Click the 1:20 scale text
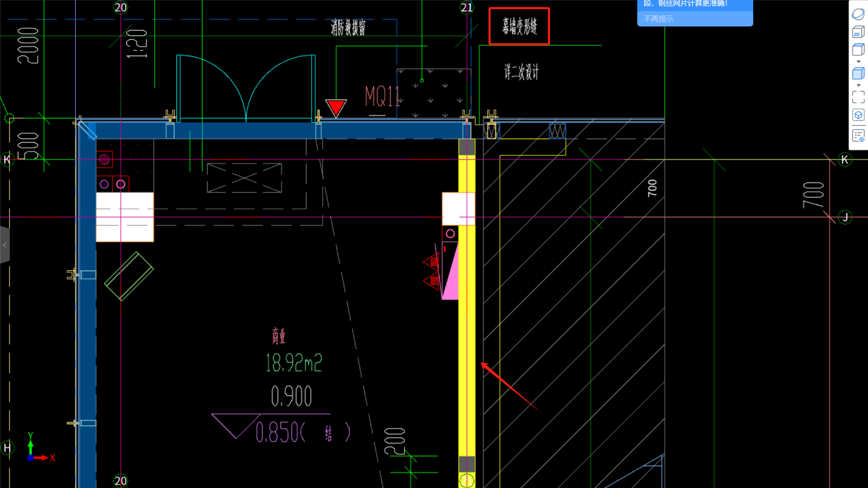868x488 pixels. [x=137, y=44]
